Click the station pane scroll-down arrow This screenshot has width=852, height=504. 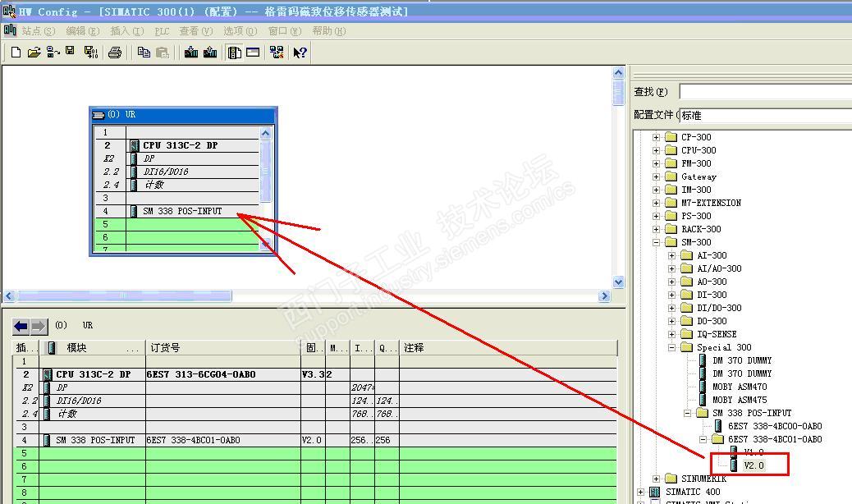(x=618, y=282)
